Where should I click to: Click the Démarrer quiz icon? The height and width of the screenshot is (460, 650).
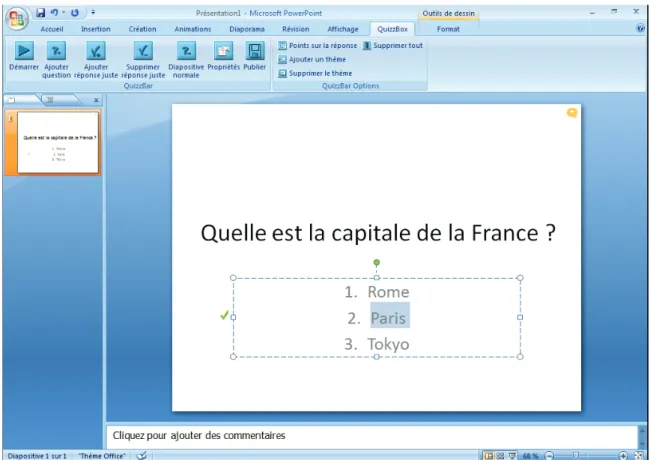(24, 51)
